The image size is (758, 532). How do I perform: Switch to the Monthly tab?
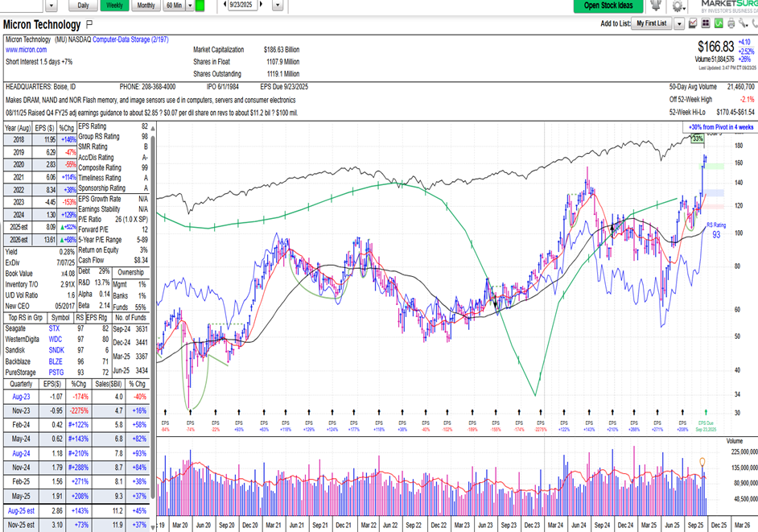[x=145, y=6]
